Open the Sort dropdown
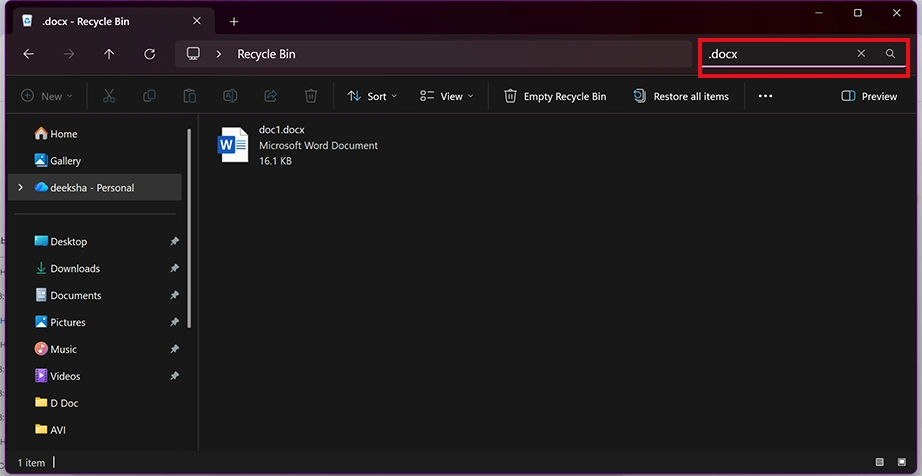The height and width of the screenshot is (476, 922). [372, 96]
